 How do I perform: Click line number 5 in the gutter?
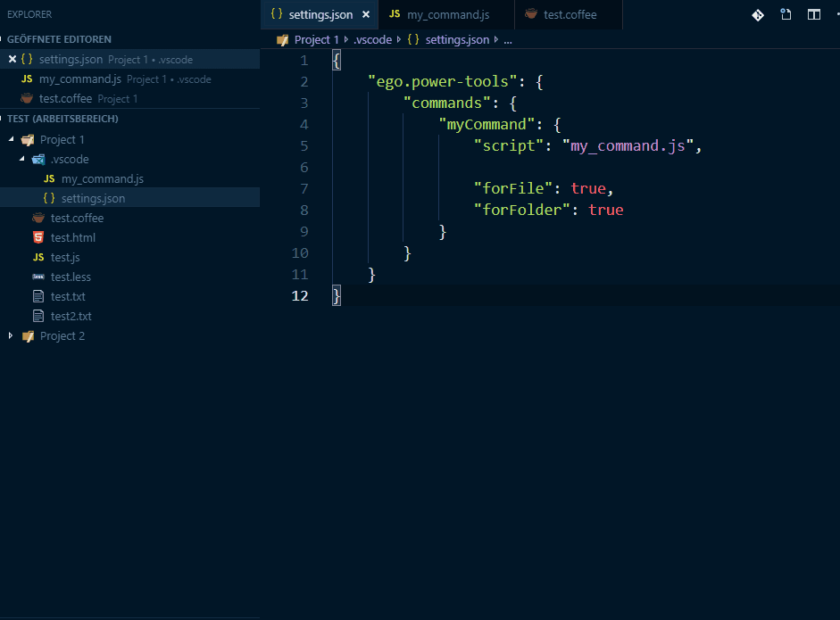[304, 146]
